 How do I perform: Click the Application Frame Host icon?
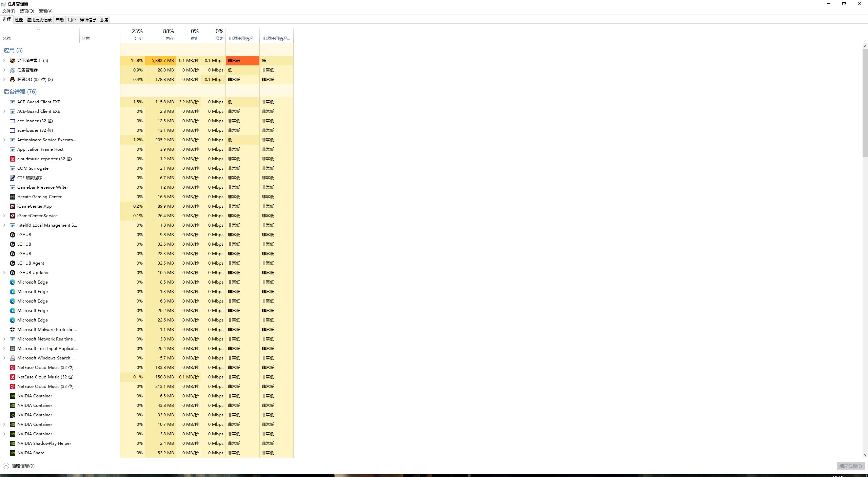[13, 149]
